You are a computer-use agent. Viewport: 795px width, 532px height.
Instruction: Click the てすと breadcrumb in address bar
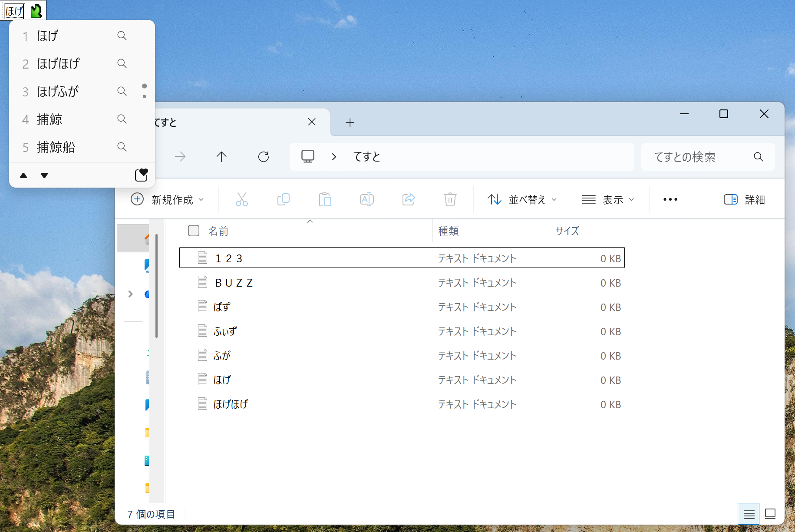tap(367, 157)
